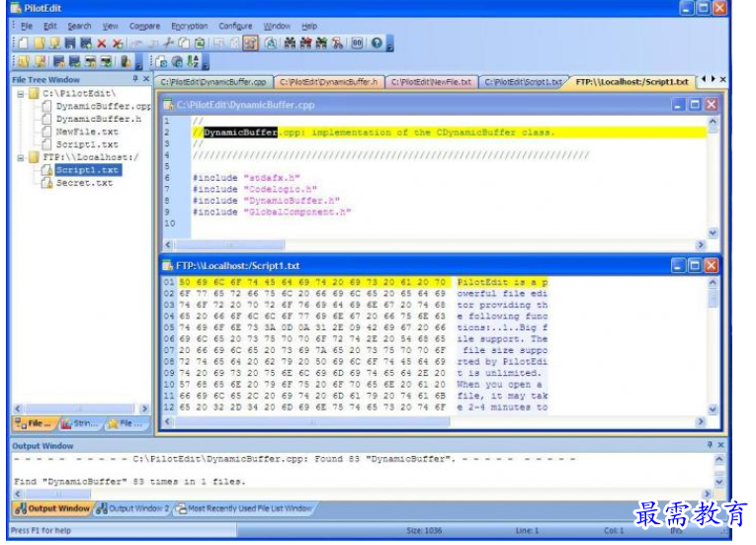Switch to the starred File panel tab
Screen dimensions: 756x545
click(x=126, y=424)
